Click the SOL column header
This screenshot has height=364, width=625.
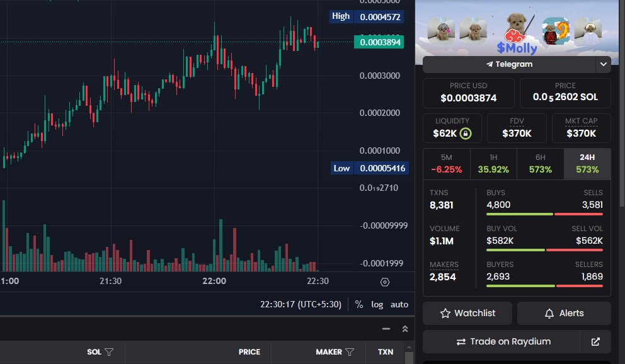click(x=94, y=352)
